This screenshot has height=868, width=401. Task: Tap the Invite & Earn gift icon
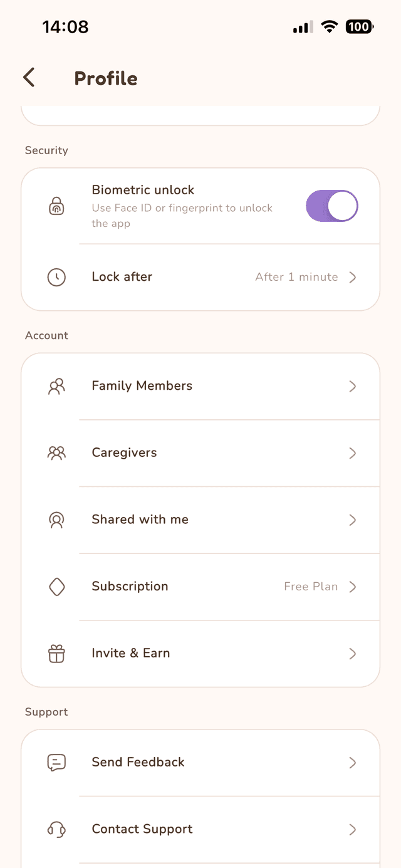56,654
